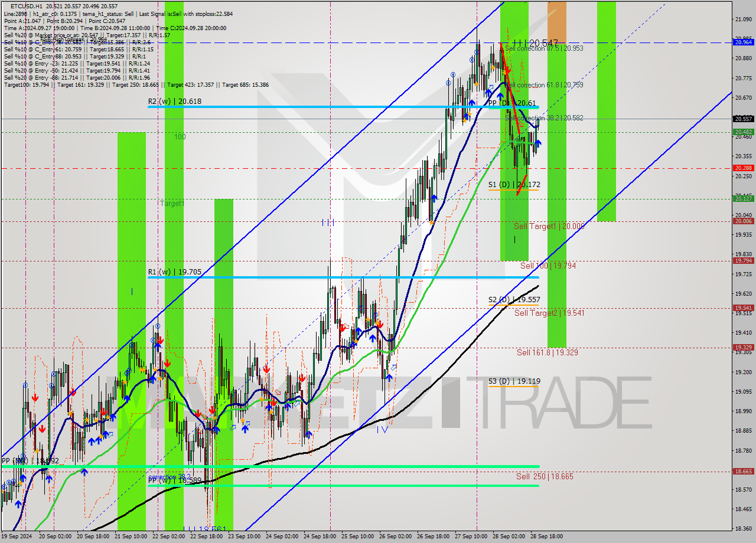This screenshot has height=543, width=756.
Task: Click the black 20.557 current price tag
Action: (x=743, y=119)
